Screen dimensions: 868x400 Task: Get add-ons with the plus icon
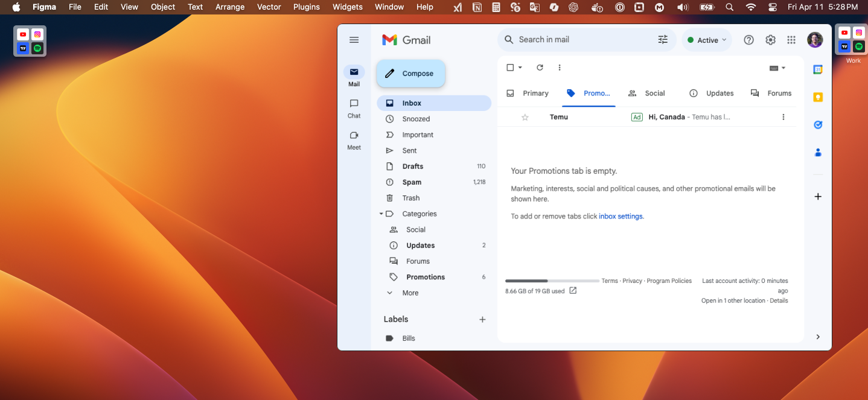tap(818, 197)
